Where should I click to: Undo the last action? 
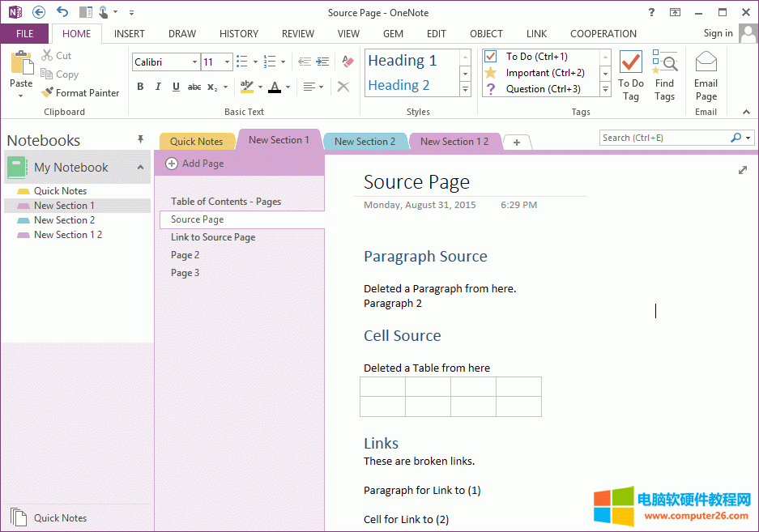pos(62,12)
